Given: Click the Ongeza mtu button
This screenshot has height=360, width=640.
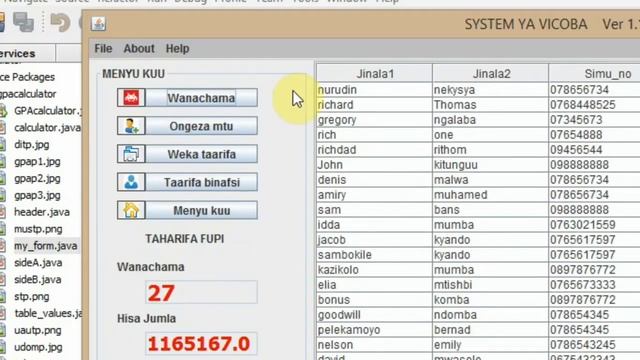Looking at the screenshot, I should (x=202, y=126).
